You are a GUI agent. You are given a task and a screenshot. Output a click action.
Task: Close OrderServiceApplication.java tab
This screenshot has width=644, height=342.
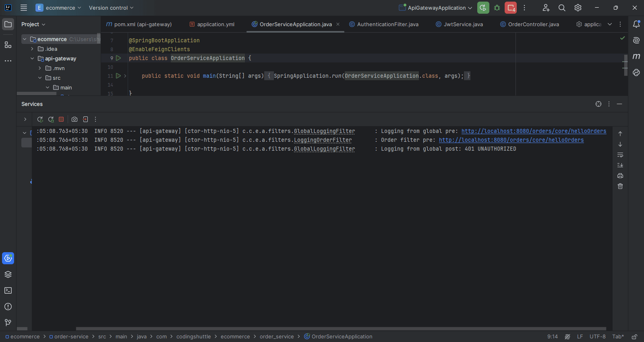pyautogui.click(x=338, y=24)
